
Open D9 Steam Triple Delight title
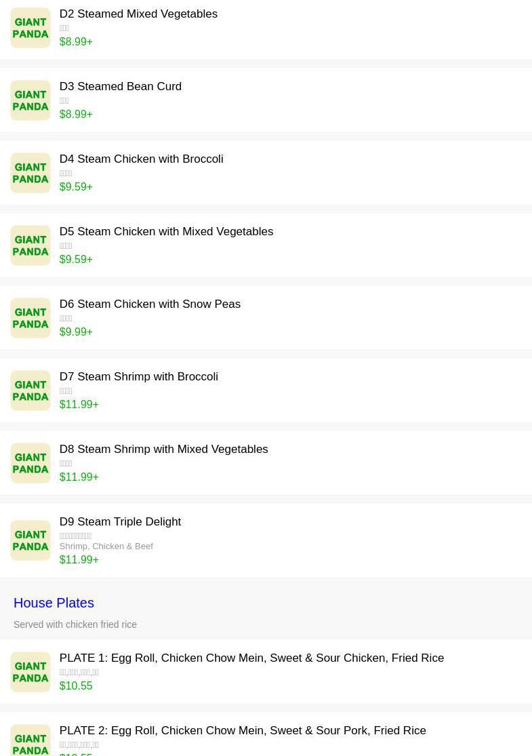pos(120,522)
